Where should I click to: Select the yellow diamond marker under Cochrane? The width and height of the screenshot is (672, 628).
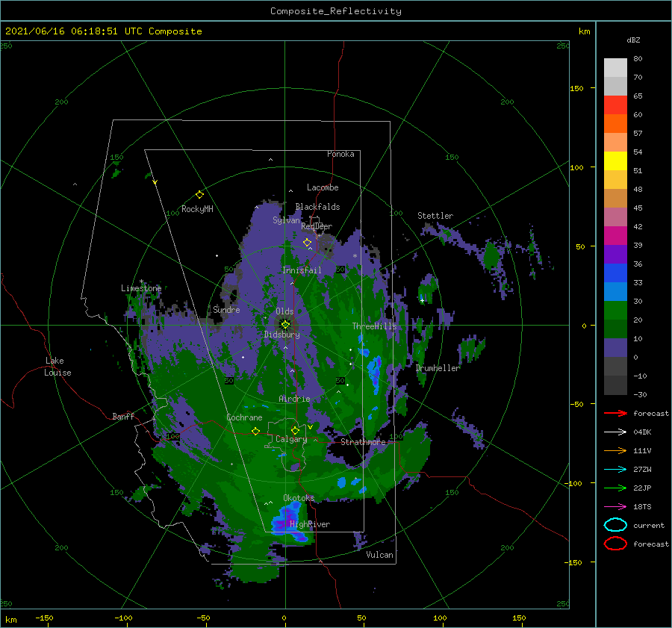[x=256, y=431]
